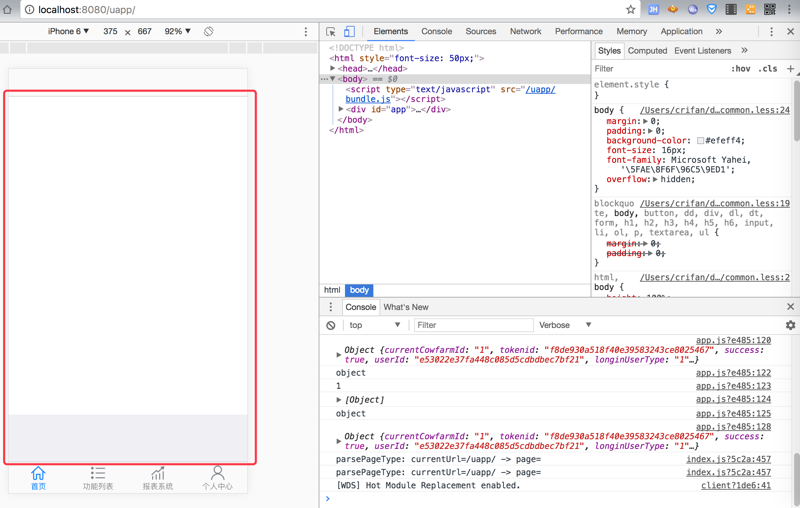800x508 pixels.
Task: Open source link app.js?e485:124
Action: [x=733, y=399]
